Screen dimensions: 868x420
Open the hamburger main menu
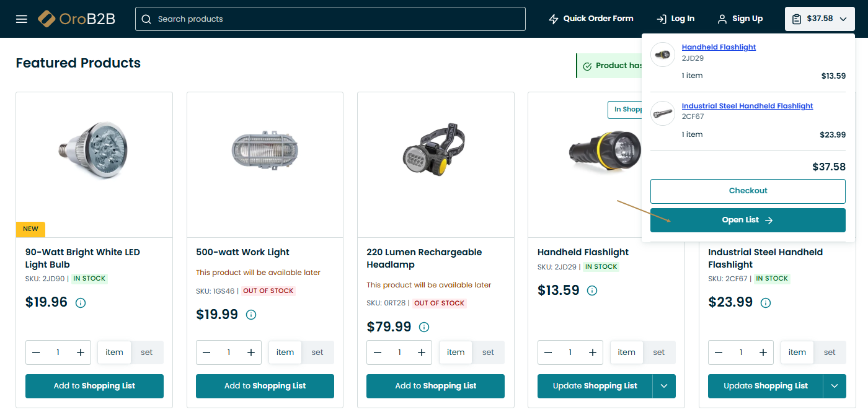click(22, 19)
